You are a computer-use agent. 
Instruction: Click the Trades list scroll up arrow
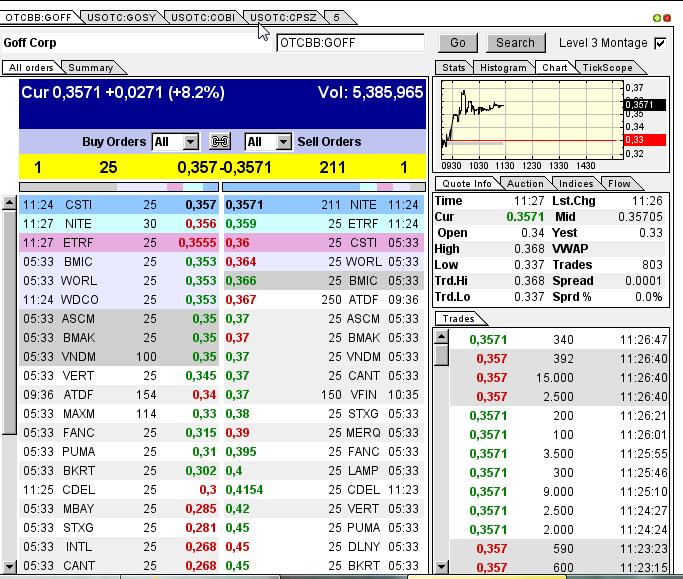point(442,336)
